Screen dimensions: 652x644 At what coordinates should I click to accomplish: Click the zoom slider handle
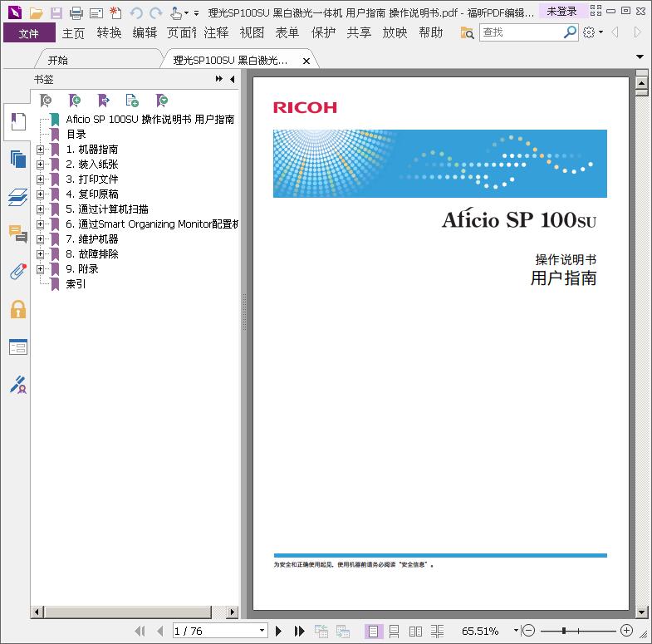(564, 631)
